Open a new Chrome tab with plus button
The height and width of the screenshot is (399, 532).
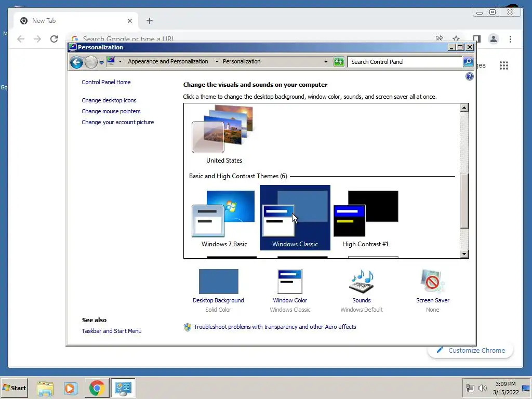149,21
